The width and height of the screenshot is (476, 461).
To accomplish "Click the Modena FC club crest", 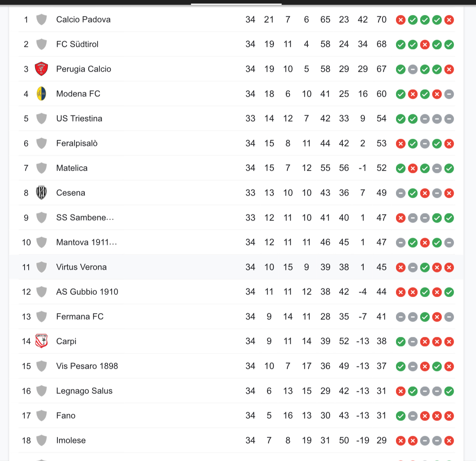I will tap(41, 94).
